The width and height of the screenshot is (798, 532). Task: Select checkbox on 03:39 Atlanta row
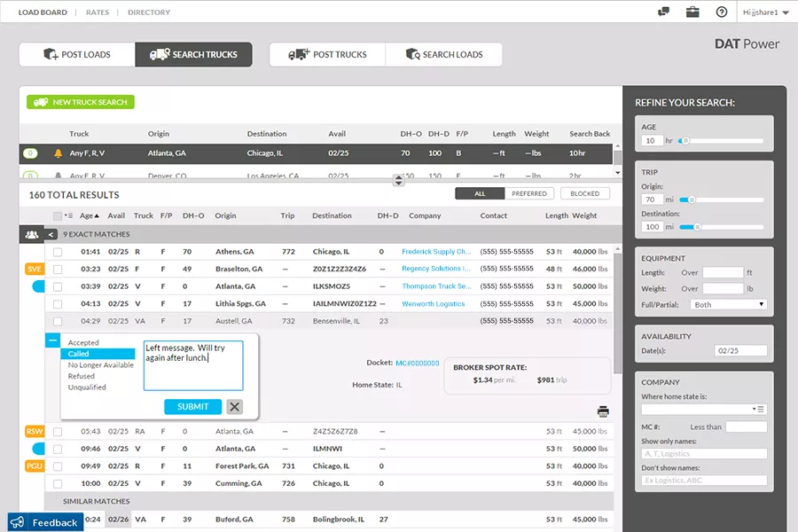pos(58,286)
